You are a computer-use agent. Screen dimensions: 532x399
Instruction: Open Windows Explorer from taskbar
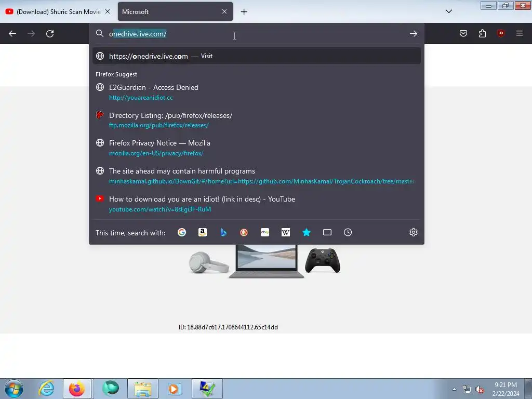[143, 389]
